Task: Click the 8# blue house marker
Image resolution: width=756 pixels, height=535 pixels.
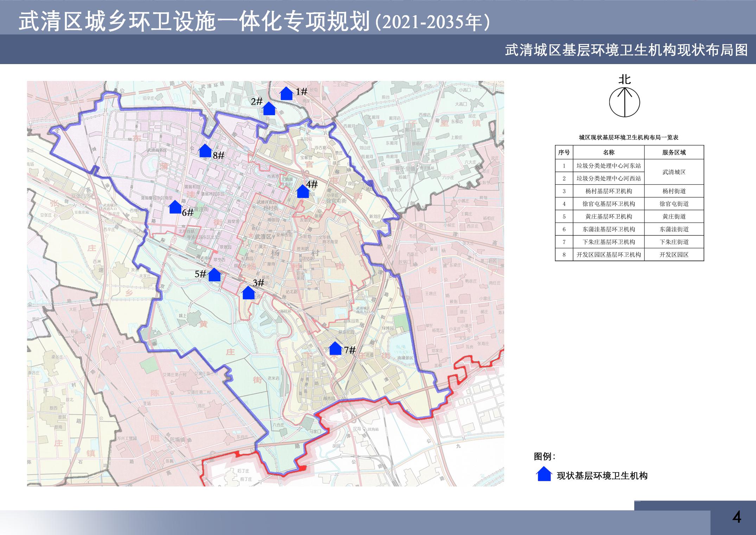Action: (x=205, y=151)
